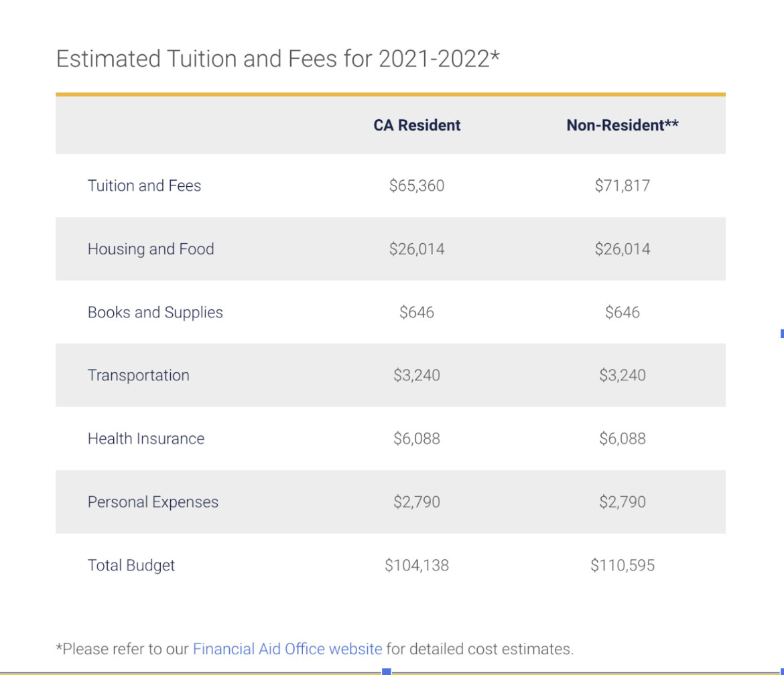Click the $65,360 CA Resident tuition value
This screenshot has width=784, height=675.
tap(417, 185)
